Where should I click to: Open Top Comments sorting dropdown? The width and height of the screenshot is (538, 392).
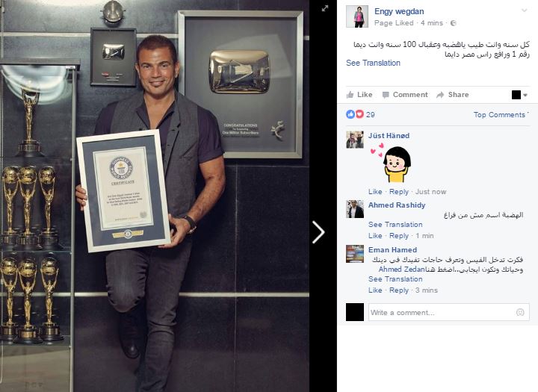click(x=501, y=114)
